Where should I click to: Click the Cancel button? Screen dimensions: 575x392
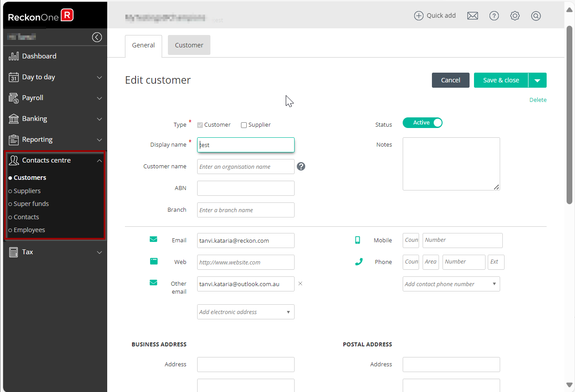(x=451, y=80)
